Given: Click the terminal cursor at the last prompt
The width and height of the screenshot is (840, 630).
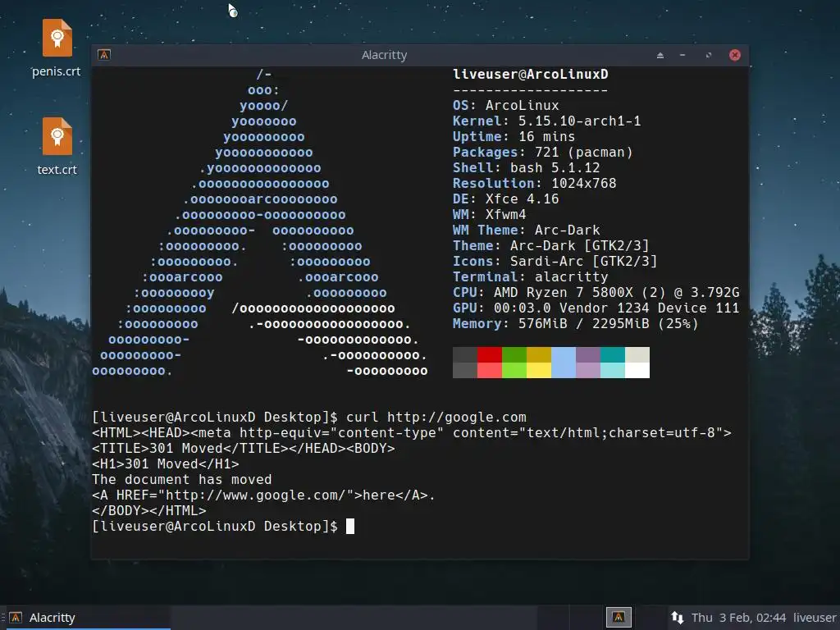Looking at the screenshot, I should (350, 526).
